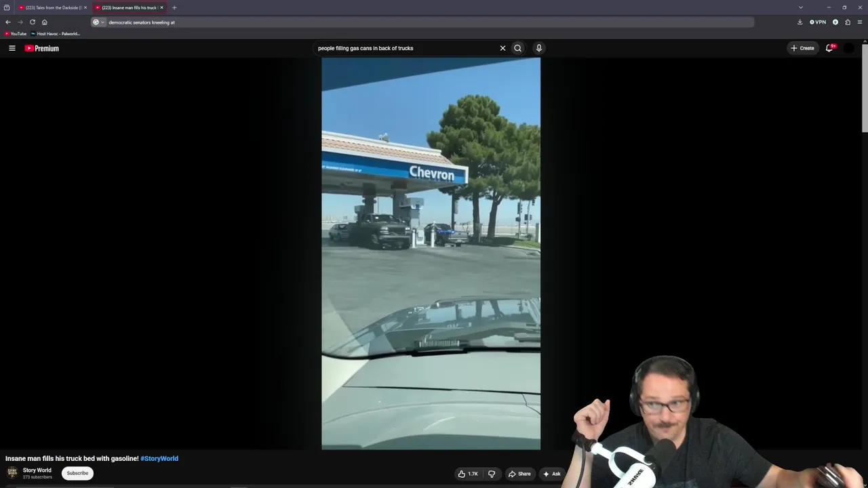Go forward to the next page

(20, 22)
